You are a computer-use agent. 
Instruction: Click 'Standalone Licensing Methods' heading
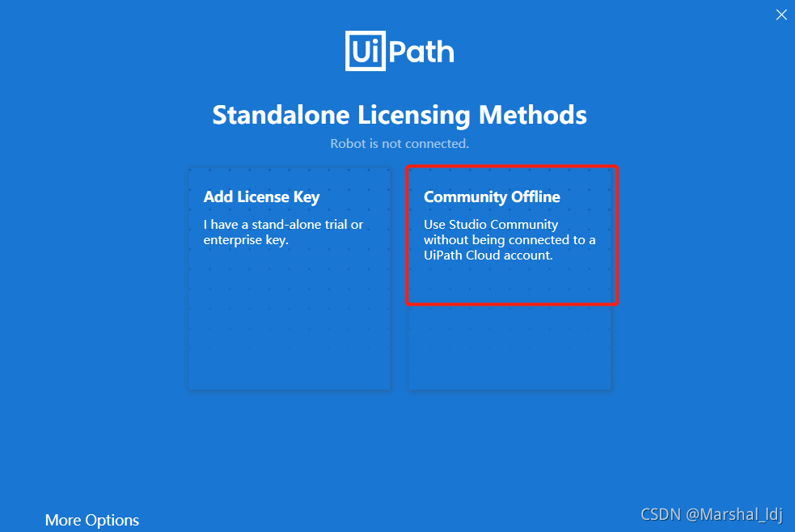pyautogui.click(x=400, y=115)
